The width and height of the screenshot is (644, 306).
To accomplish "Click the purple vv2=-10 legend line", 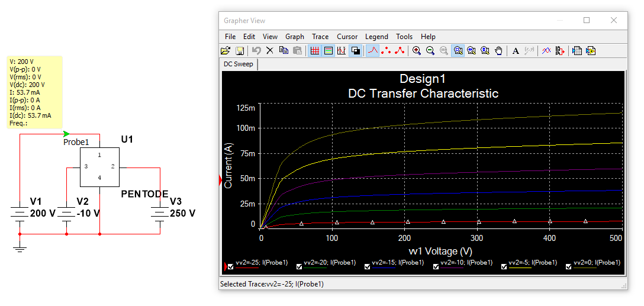I will point(452,268).
